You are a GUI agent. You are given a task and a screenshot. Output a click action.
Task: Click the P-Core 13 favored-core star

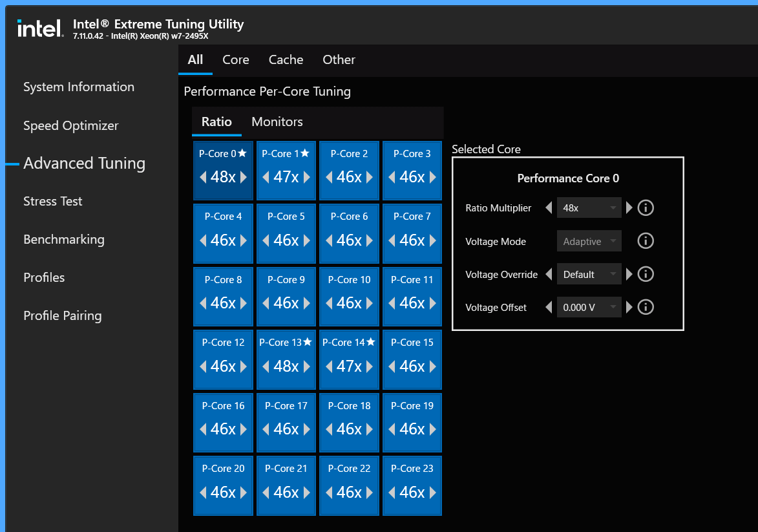coord(308,342)
